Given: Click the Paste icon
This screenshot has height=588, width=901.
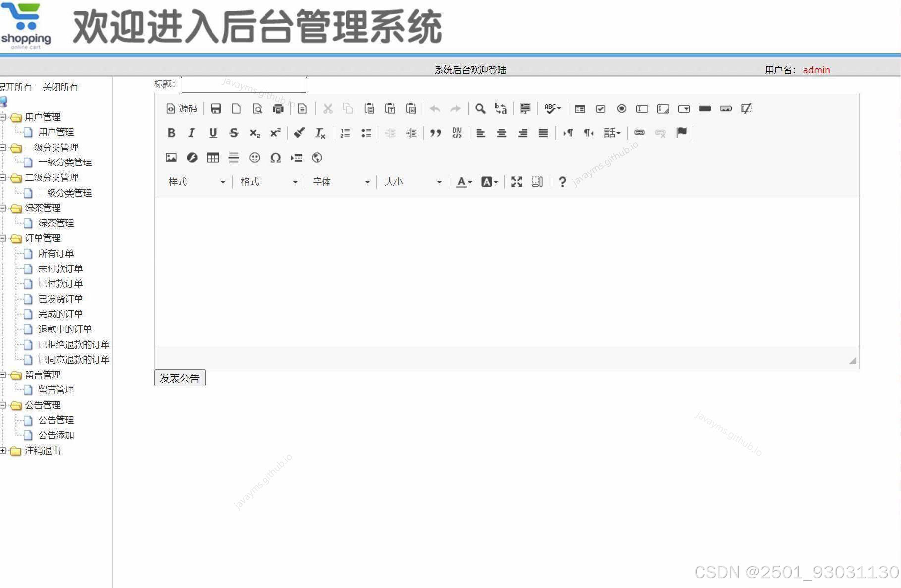Looking at the screenshot, I should click(x=369, y=108).
